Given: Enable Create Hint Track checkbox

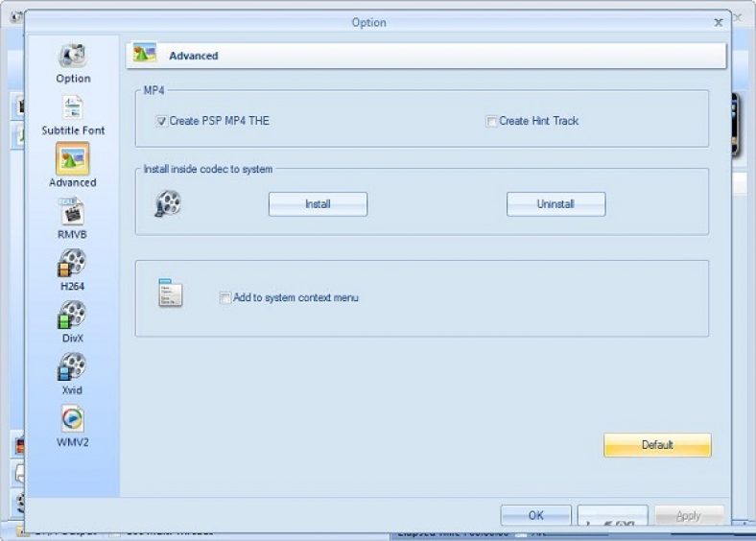Looking at the screenshot, I should pos(491,121).
